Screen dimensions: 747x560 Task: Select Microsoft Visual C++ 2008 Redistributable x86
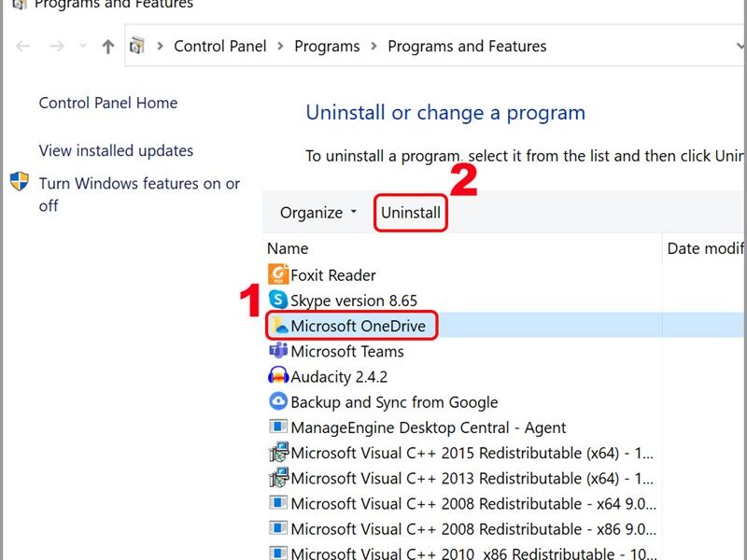(x=473, y=528)
